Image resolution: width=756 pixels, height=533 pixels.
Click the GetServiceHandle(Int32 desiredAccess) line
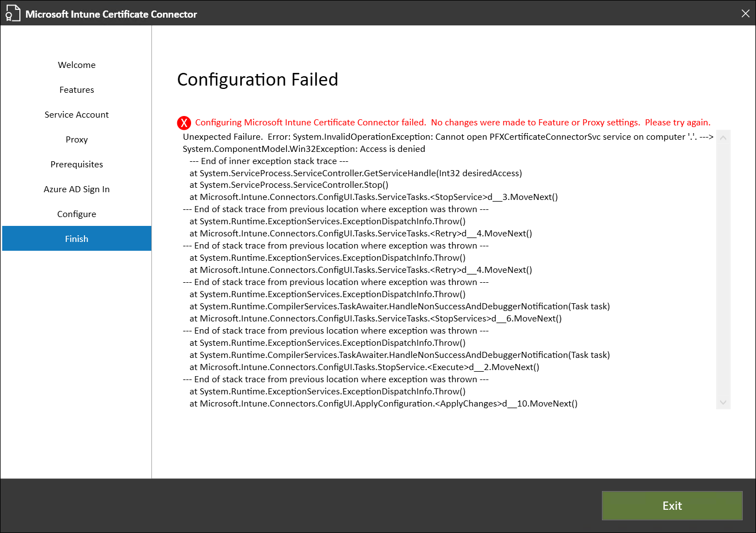(356, 173)
